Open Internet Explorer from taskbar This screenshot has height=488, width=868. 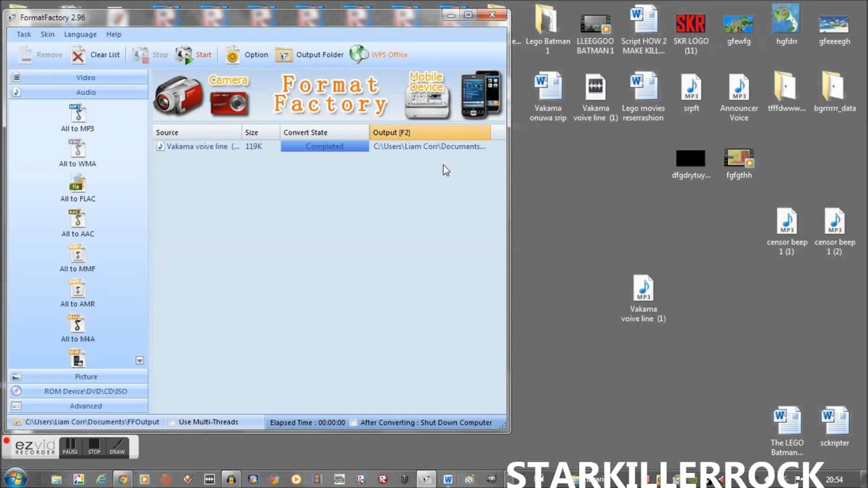(x=101, y=479)
